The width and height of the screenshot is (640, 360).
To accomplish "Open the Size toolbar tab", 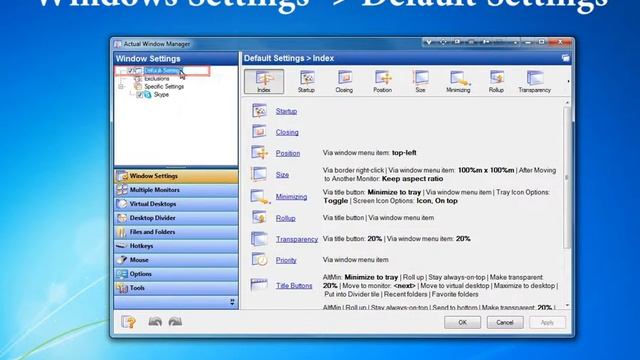I will coord(420,81).
